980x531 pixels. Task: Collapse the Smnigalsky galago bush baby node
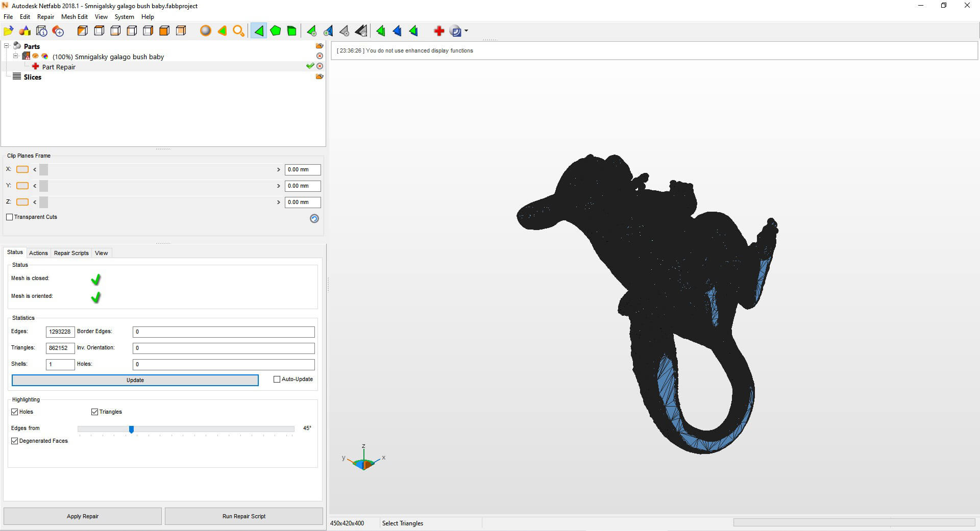15,56
